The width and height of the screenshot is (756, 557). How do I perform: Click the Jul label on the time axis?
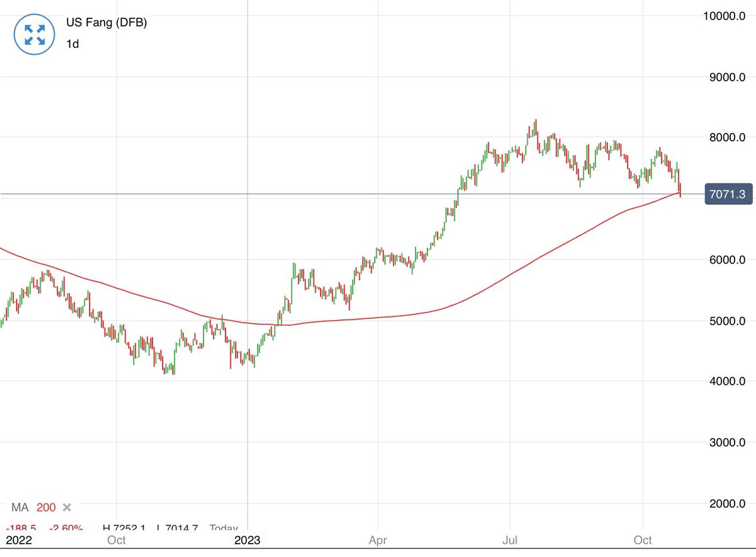(510, 540)
